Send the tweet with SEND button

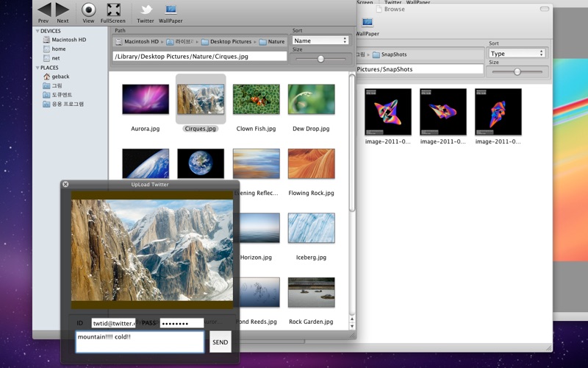click(220, 342)
